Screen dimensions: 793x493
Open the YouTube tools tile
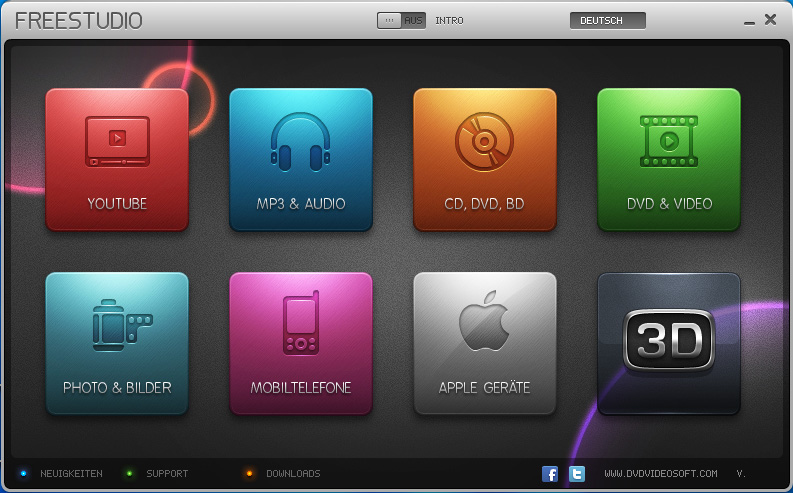coord(117,160)
